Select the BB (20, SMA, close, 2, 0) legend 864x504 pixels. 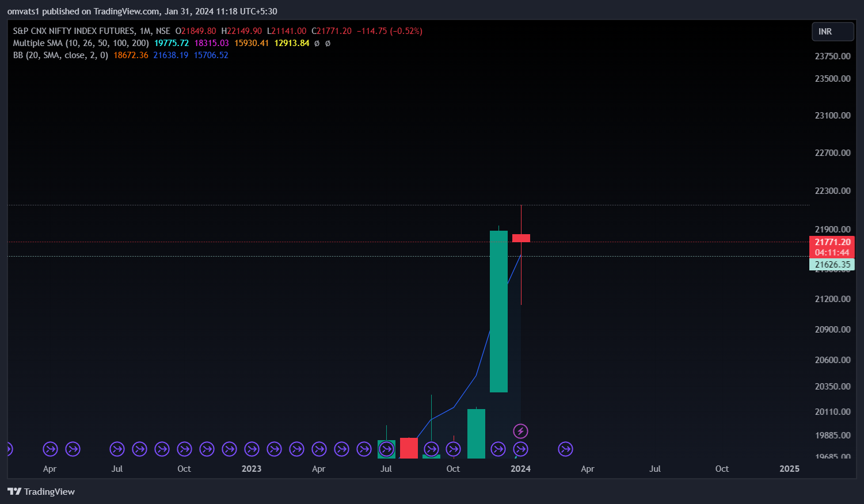pyautogui.click(x=60, y=55)
